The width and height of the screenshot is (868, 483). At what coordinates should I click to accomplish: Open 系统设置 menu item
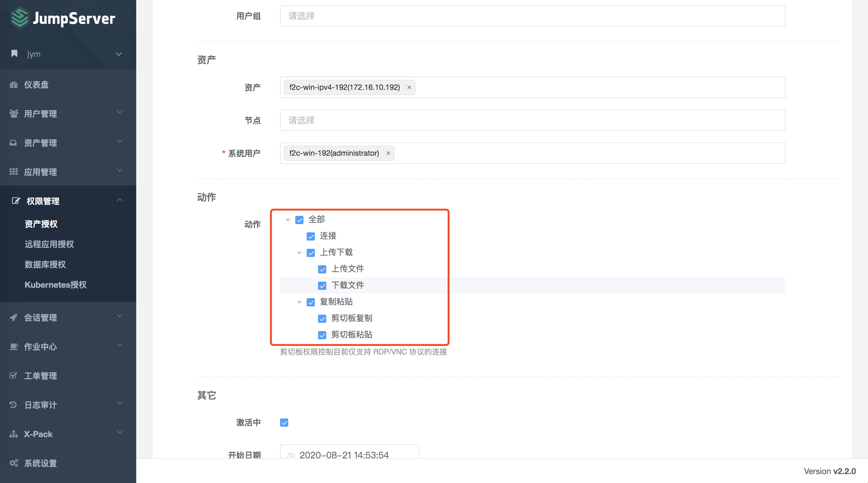pos(68,463)
